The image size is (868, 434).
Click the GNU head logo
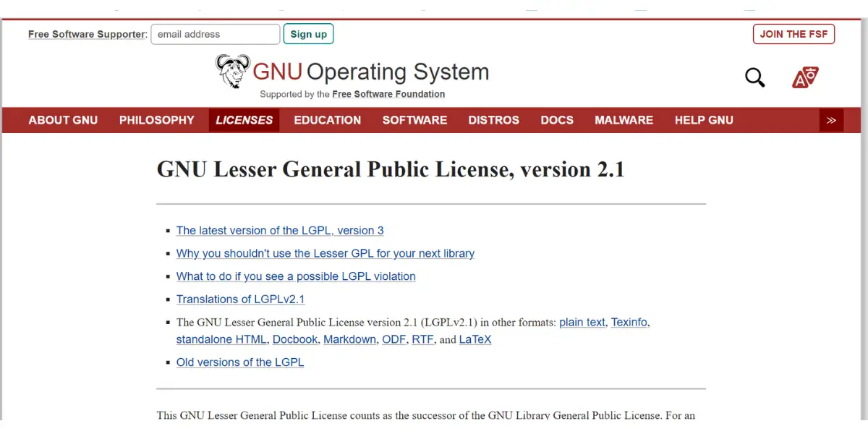233,71
